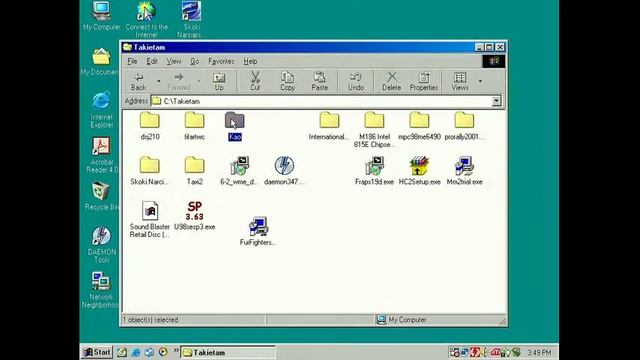The height and width of the screenshot is (360, 640).
Task: Select the 6-2_wme_d file
Action: pyautogui.click(x=239, y=171)
